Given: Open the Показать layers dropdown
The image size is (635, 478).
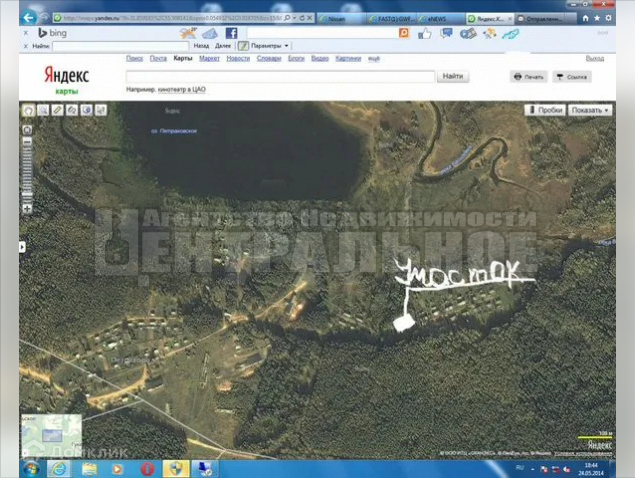Looking at the screenshot, I should click(590, 110).
